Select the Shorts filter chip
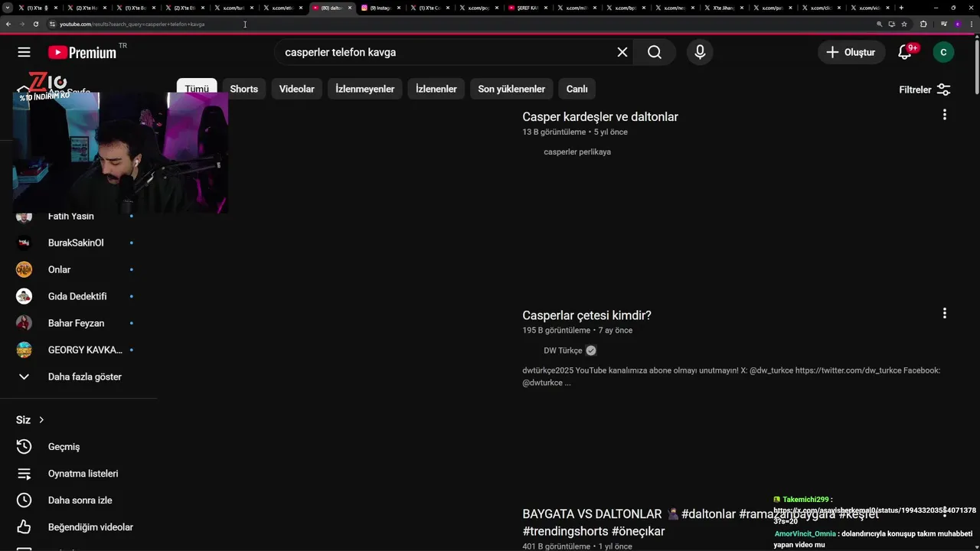 tap(244, 89)
